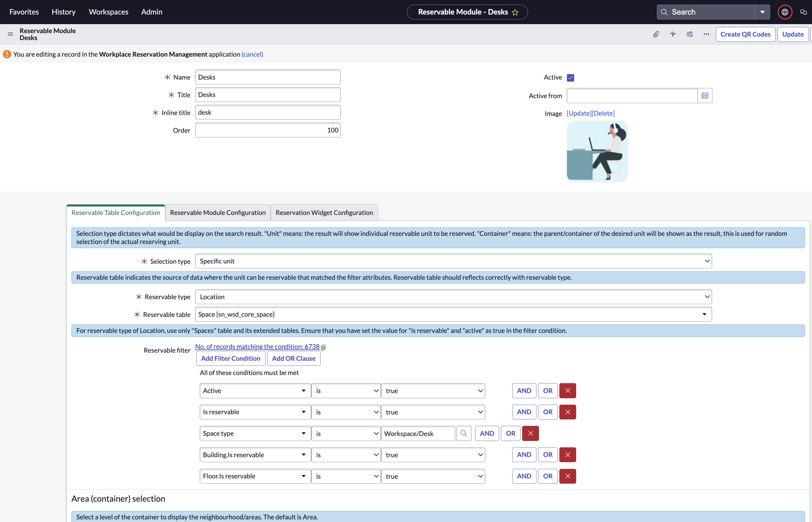Click the Space type lookup magnifier

pyautogui.click(x=464, y=433)
